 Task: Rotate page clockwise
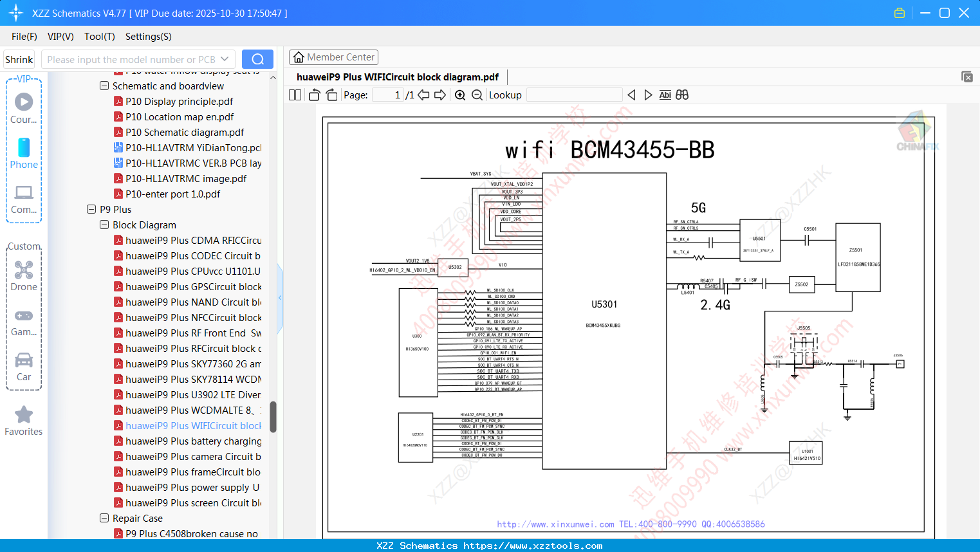coord(331,95)
